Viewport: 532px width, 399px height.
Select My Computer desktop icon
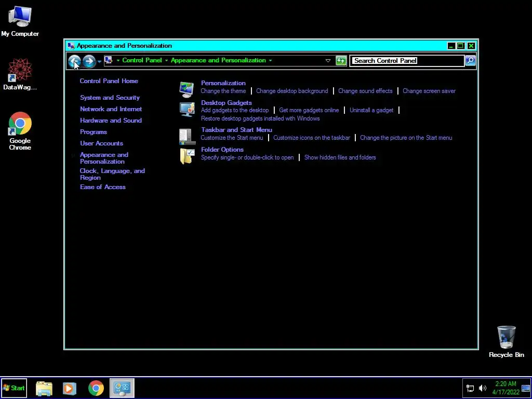pyautogui.click(x=20, y=21)
